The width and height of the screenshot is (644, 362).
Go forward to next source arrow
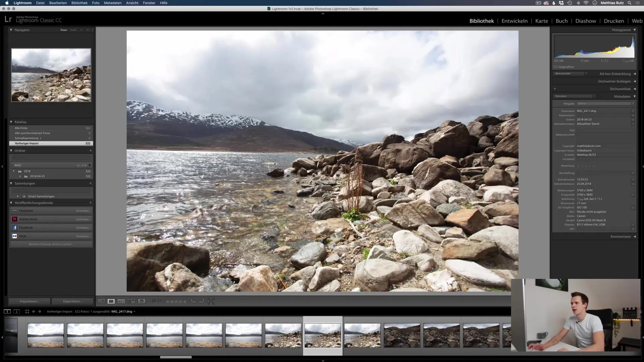(x=40, y=311)
